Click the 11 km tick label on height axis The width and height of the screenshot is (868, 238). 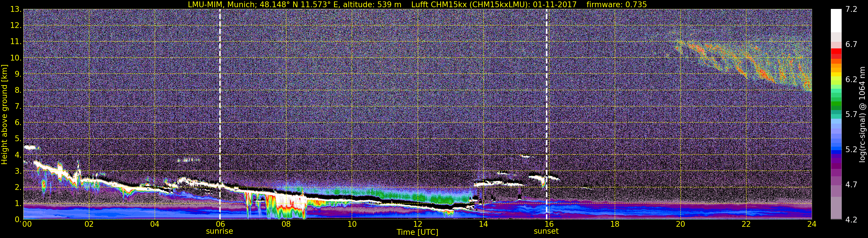pos(16,42)
